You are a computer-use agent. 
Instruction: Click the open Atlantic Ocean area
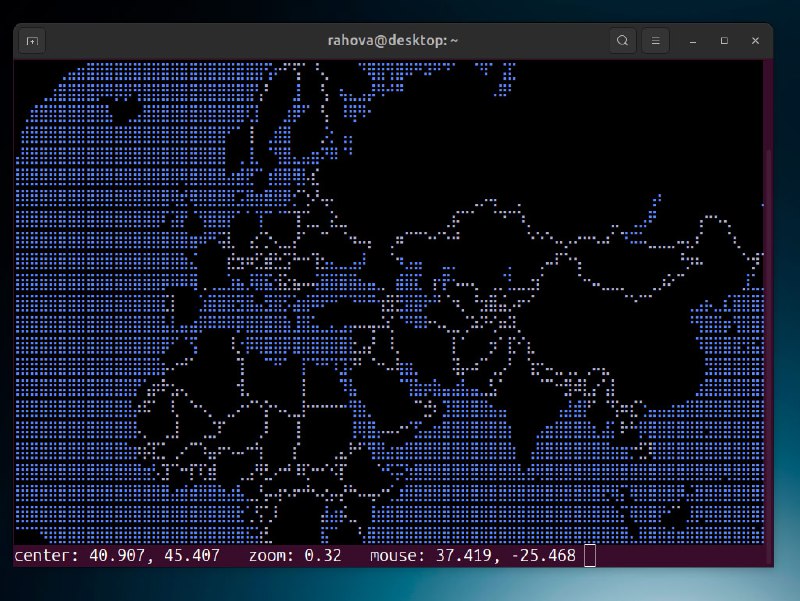point(80,300)
